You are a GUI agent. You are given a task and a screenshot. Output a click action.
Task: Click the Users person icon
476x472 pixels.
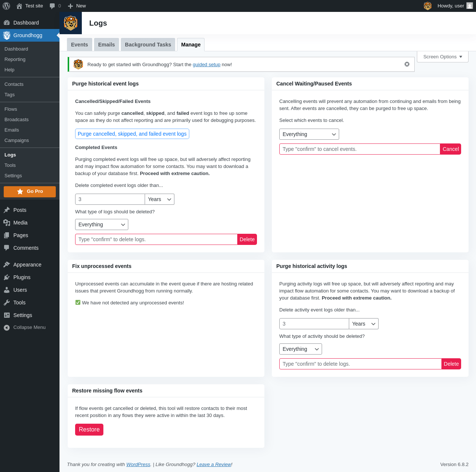7,290
